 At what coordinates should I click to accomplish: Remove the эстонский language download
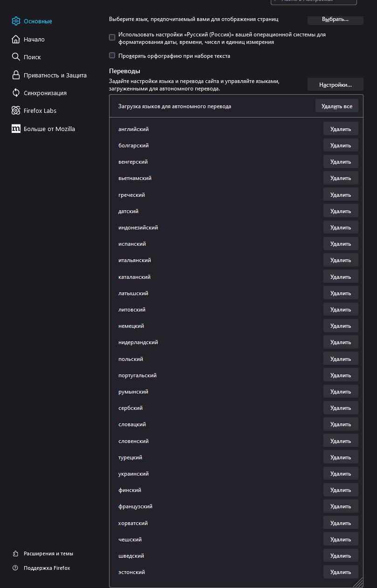pyautogui.click(x=340, y=572)
